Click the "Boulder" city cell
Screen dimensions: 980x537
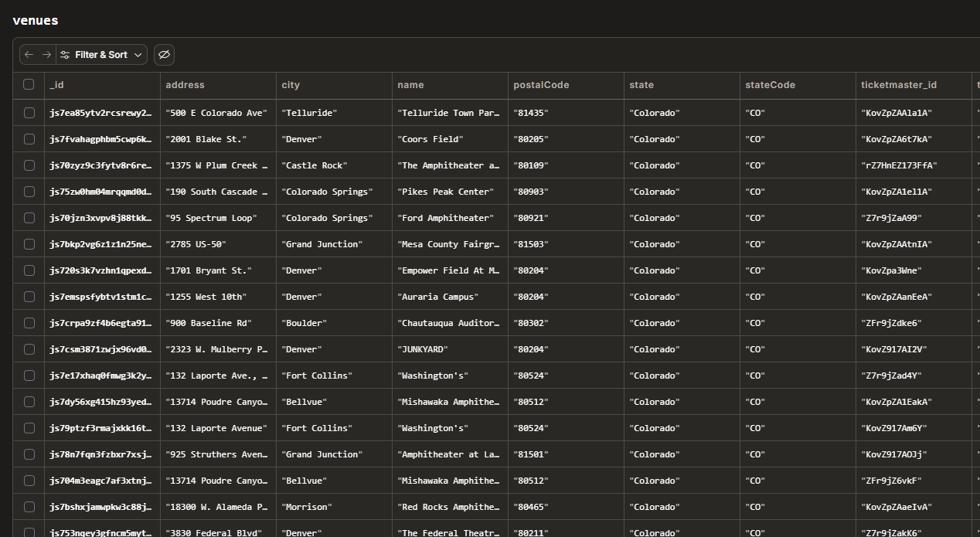334,323
